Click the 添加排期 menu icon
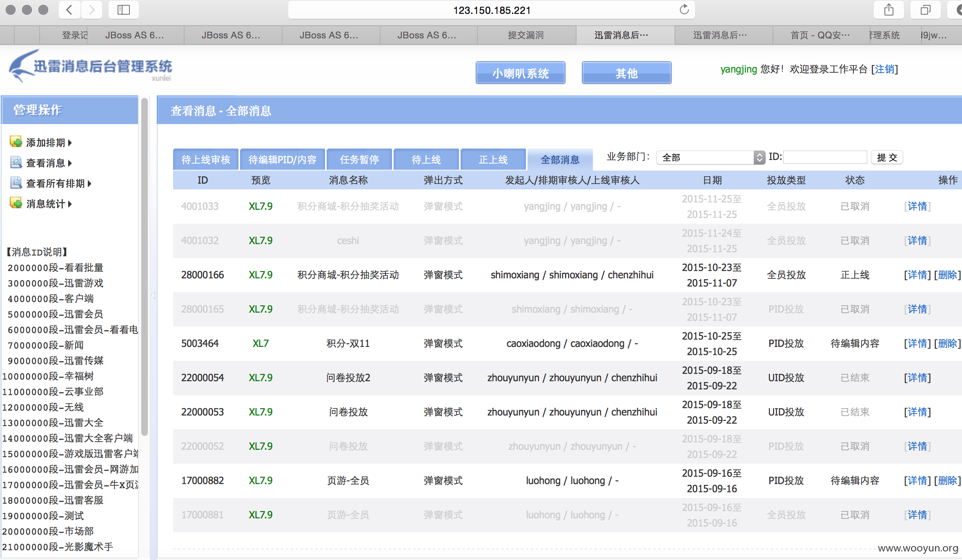This screenshot has width=962, height=560. click(16, 142)
